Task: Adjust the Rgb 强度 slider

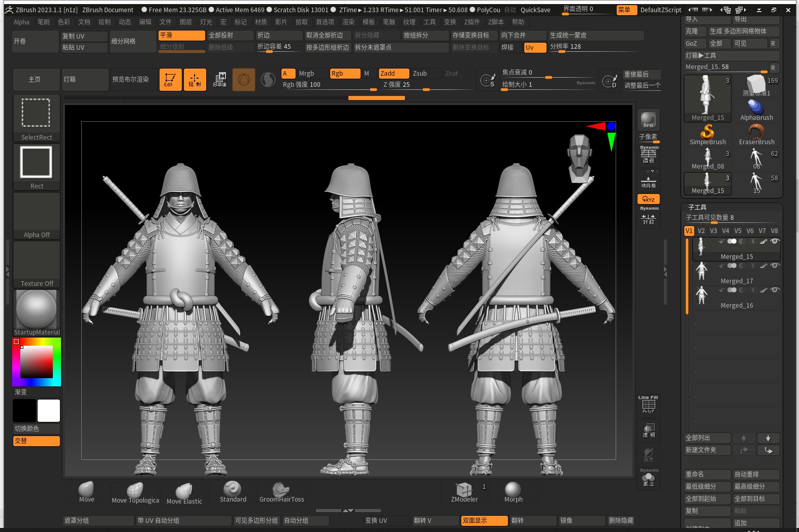Action: pos(329,85)
